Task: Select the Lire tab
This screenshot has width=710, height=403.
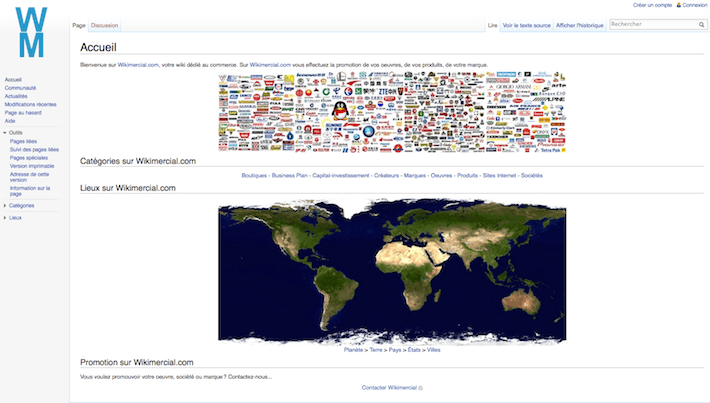Action: tap(493, 25)
